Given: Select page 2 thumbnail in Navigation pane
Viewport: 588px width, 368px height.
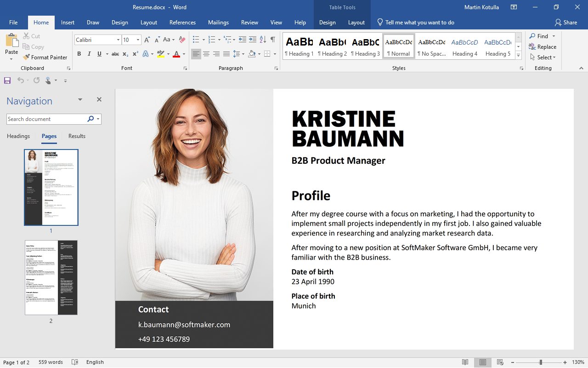Looking at the screenshot, I should [51, 277].
